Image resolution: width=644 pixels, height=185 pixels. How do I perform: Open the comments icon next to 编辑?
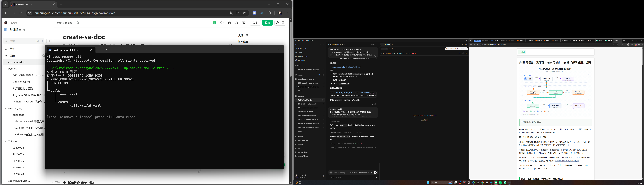click(277, 23)
